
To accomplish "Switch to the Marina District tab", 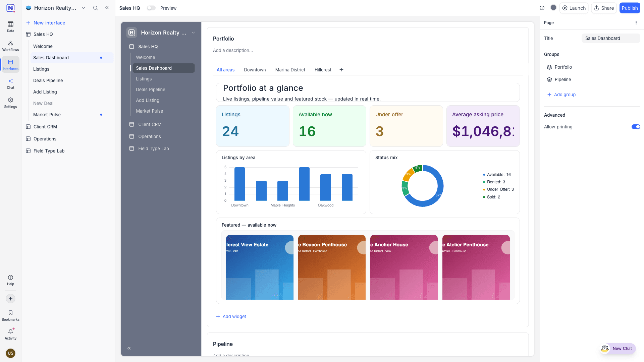I will coord(290,70).
